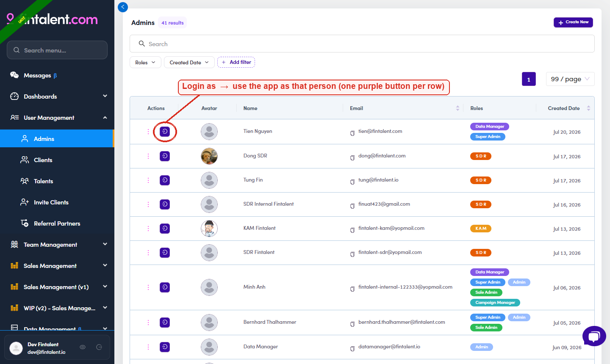Log in as Minh Anh

click(x=165, y=287)
